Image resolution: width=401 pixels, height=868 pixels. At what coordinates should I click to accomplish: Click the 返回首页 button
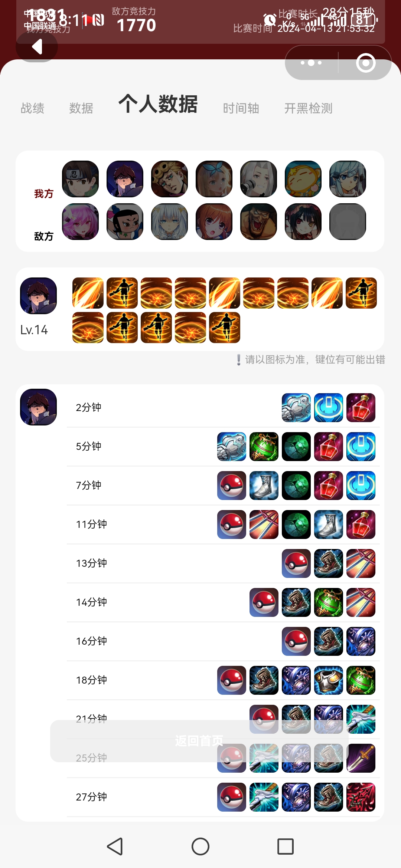pos(199,741)
